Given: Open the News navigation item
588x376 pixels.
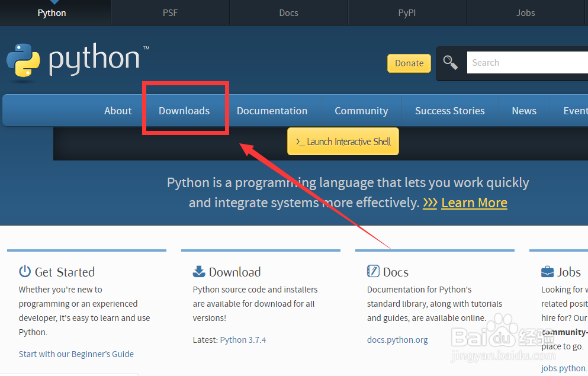Looking at the screenshot, I should (x=524, y=111).
